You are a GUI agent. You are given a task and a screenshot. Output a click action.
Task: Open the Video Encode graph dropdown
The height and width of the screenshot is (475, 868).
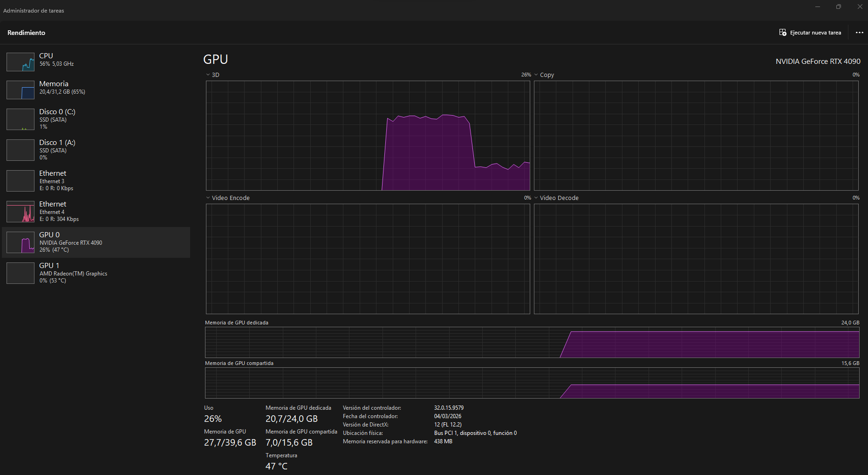point(208,198)
